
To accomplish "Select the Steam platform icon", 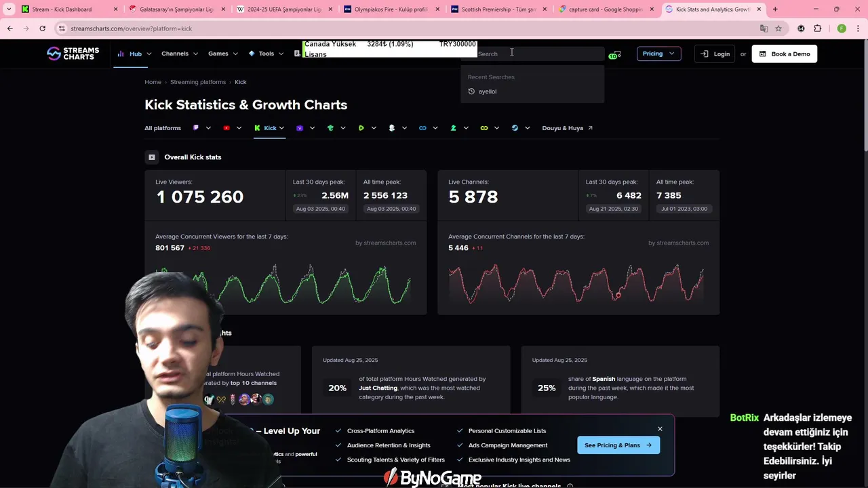I will point(515,128).
